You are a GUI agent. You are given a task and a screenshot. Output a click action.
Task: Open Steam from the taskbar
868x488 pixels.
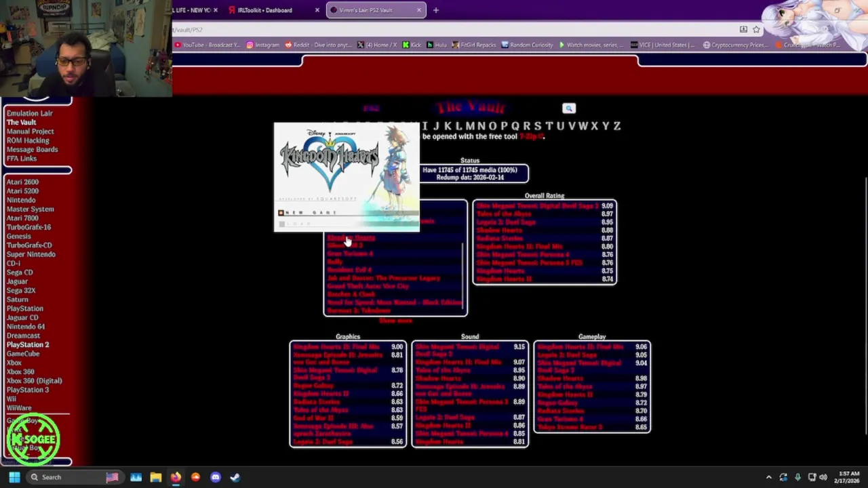pos(235,477)
